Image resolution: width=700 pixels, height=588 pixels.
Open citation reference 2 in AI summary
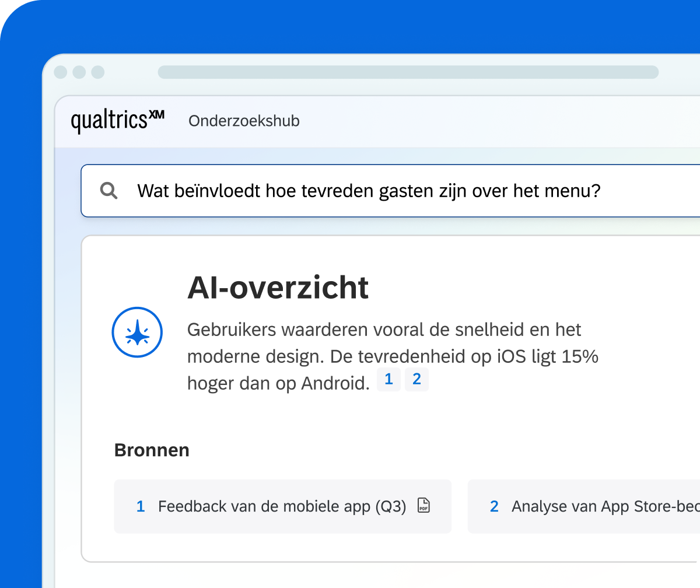[416, 380]
